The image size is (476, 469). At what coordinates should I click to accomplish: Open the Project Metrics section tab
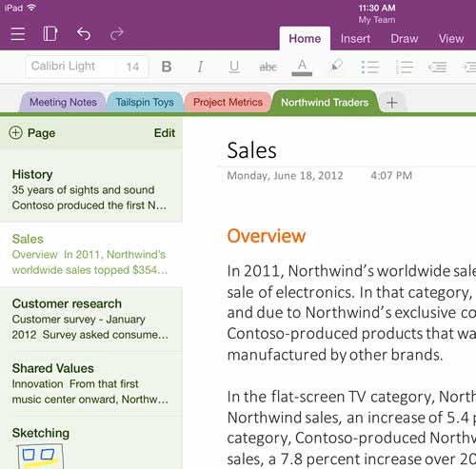click(228, 102)
